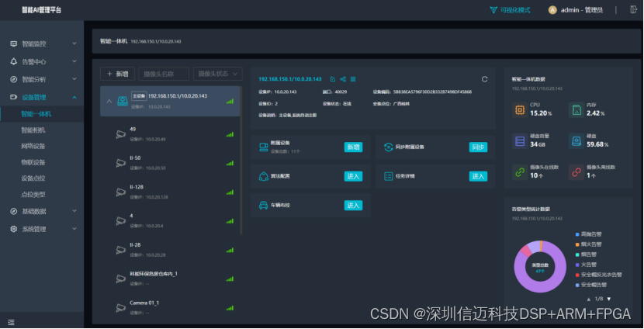Viewport: 644px width, 329px height.
Task: Open the 摄像头状态 dropdown filter
Action: (218, 74)
